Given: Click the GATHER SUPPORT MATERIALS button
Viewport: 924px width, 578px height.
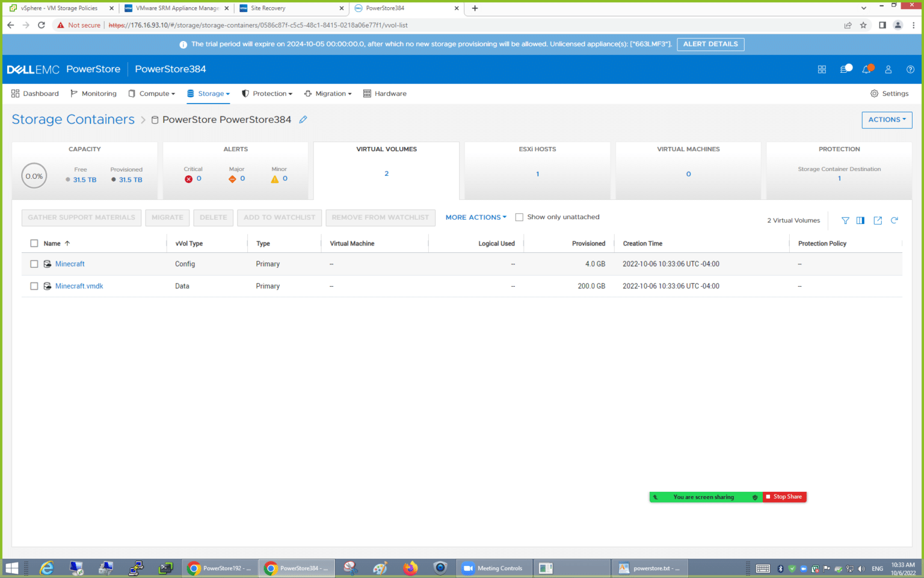Looking at the screenshot, I should (x=82, y=217).
